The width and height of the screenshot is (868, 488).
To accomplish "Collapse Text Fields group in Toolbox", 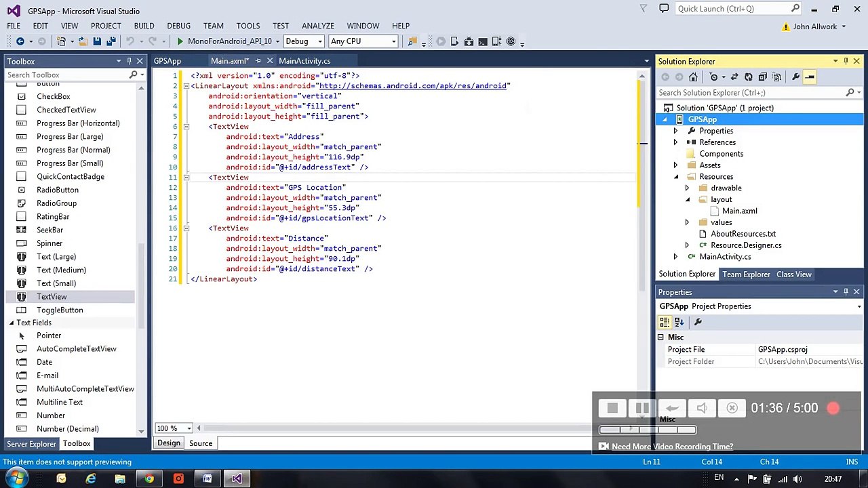I will (x=12, y=323).
